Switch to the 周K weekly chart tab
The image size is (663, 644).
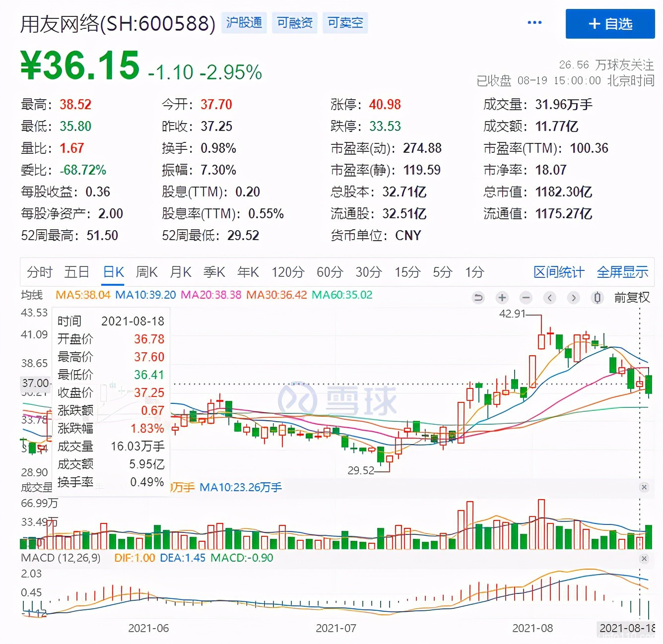point(146,272)
